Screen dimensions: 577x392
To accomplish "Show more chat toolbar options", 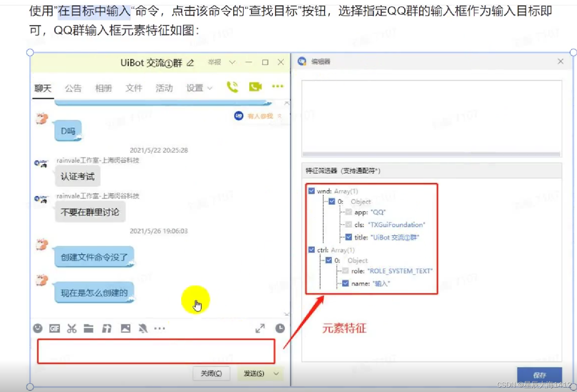I will [160, 329].
